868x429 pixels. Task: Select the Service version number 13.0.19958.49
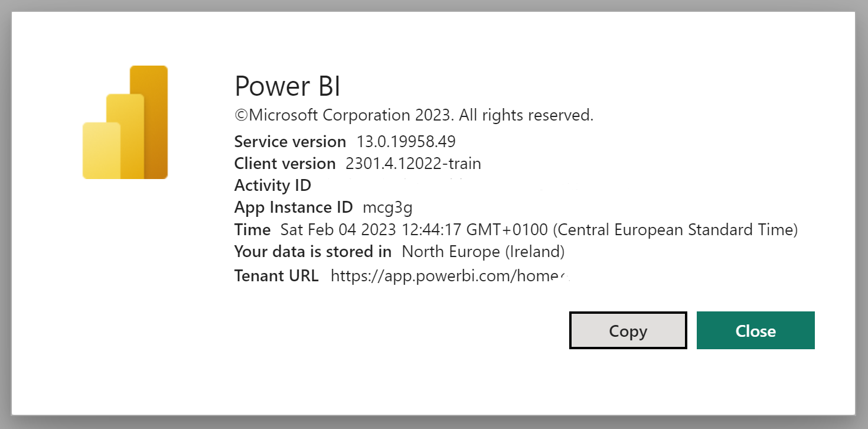407,141
